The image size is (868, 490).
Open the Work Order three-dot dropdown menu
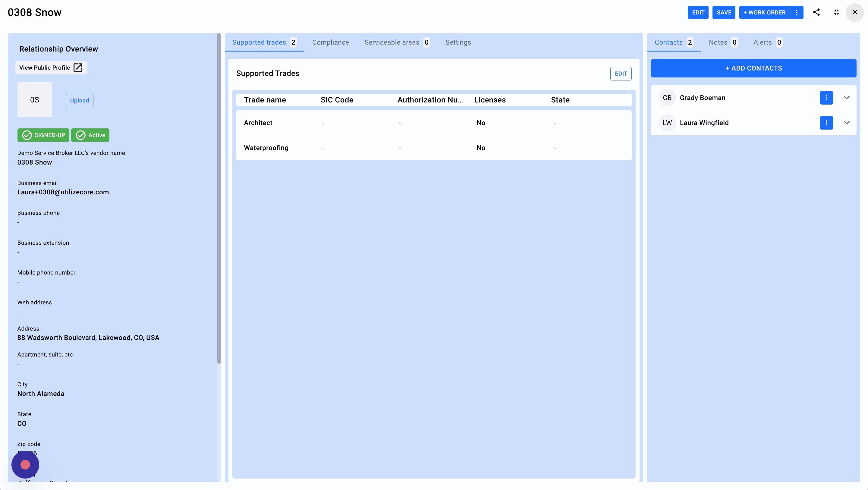click(797, 12)
